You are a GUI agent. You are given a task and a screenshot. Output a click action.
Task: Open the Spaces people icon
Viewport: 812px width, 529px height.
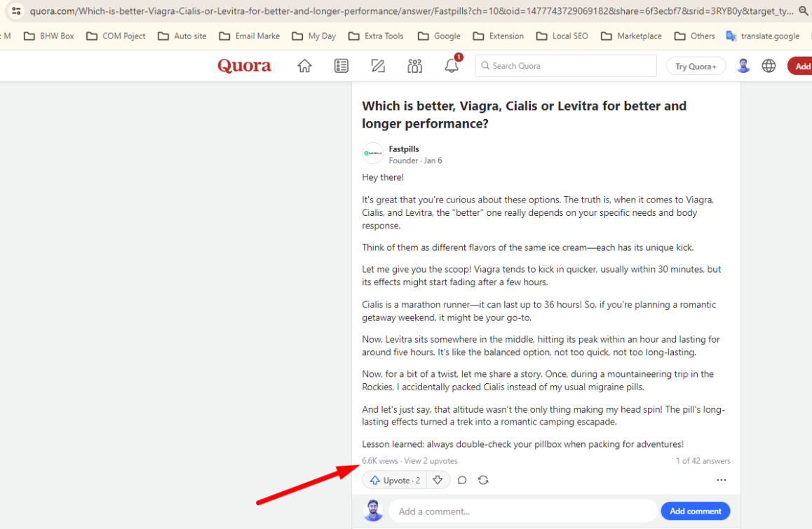(415, 66)
